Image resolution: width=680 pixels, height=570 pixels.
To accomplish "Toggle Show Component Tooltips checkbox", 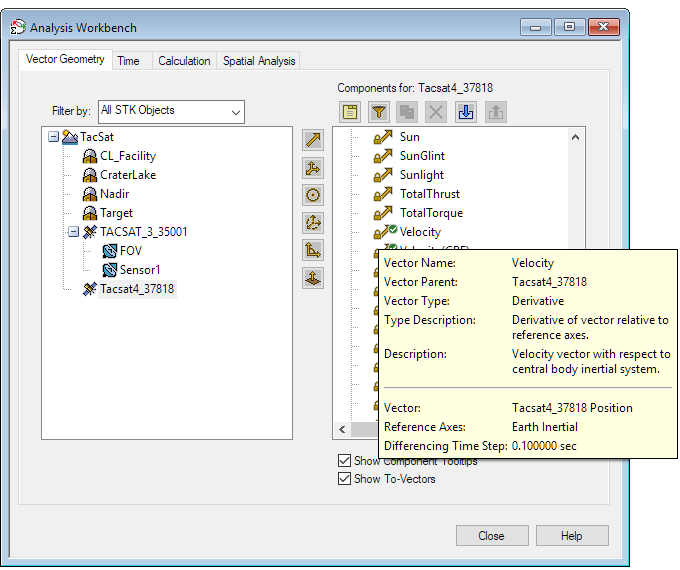I will (345, 461).
